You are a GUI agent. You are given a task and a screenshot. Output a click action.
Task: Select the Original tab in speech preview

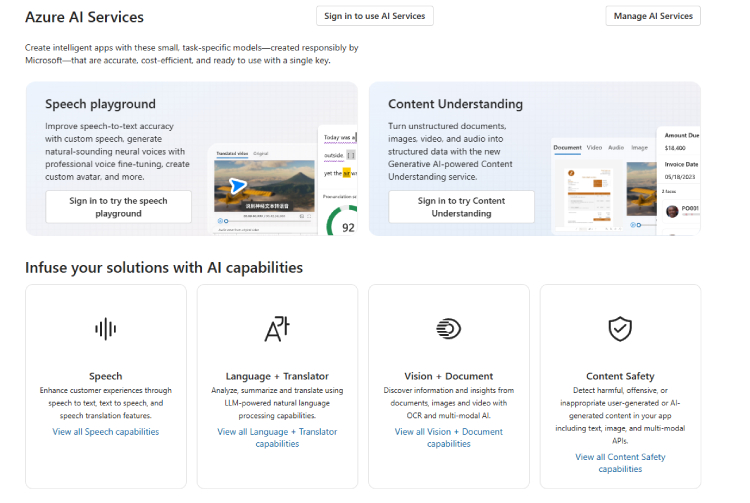[261, 153]
